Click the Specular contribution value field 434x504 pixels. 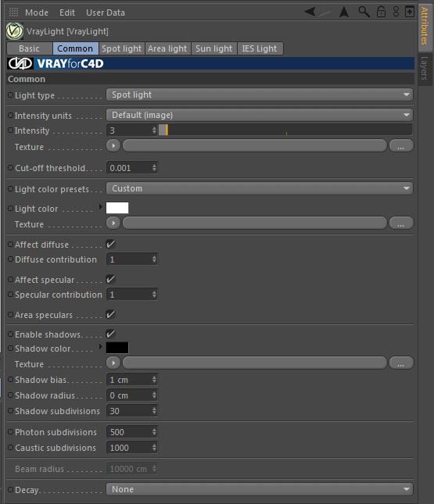(129, 294)
